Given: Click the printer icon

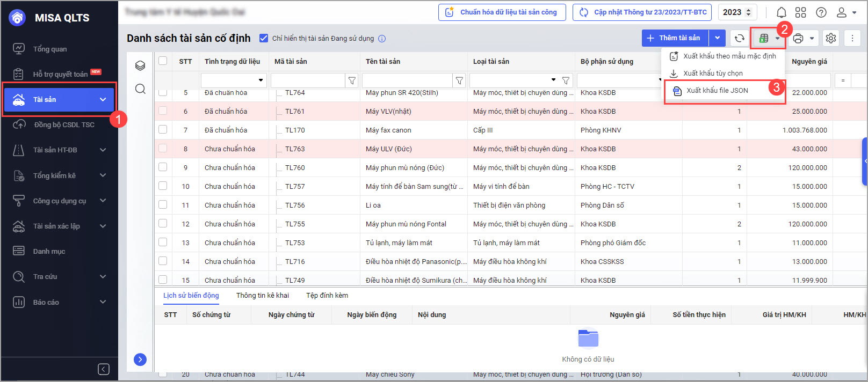Looking at the screenshot, I should tap(798, 38).
